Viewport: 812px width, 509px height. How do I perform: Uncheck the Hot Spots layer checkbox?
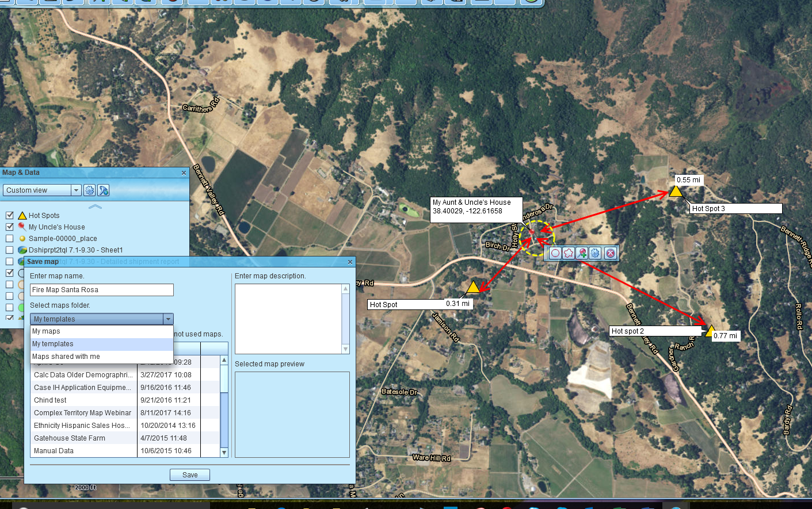pyautogui.click(x=10, y=216)
